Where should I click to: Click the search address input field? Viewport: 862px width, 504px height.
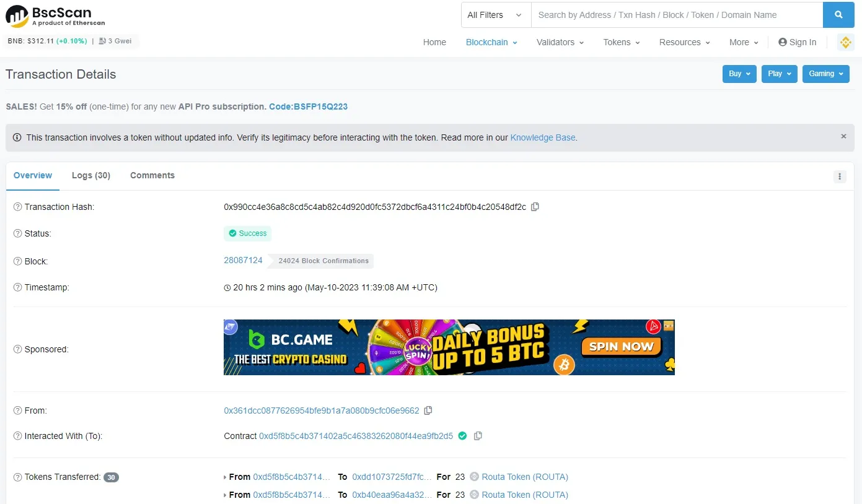[677, 15]
